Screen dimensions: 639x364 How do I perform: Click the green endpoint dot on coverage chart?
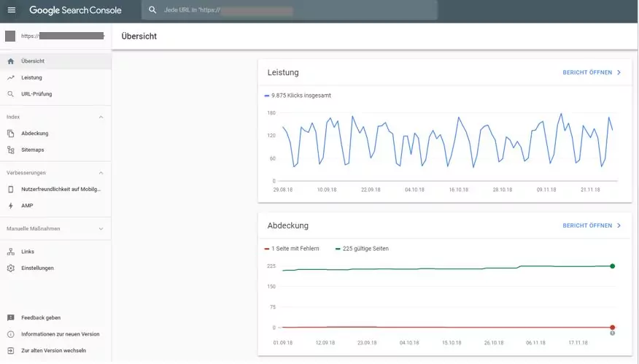point(613,266)
